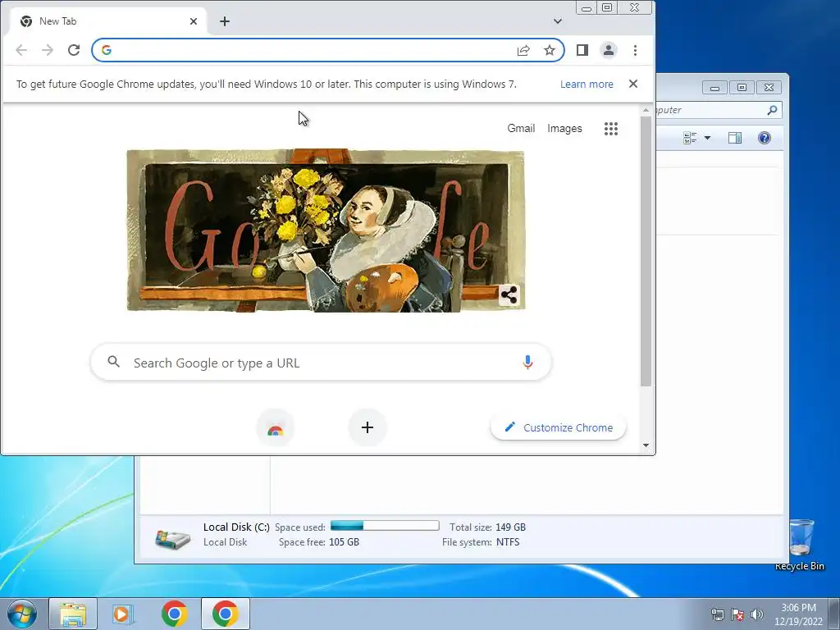Share this page via address bar icon
Screen dimensions: 840x630
523,50
